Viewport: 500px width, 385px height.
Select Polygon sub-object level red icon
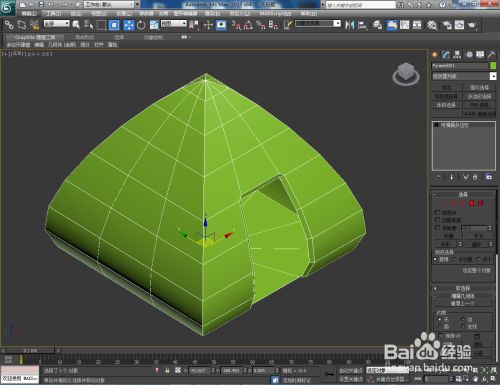click(472, 203)
